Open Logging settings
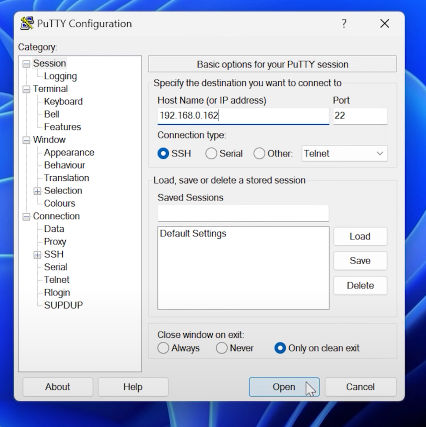The image size is (426, 427). coord(60,76)
